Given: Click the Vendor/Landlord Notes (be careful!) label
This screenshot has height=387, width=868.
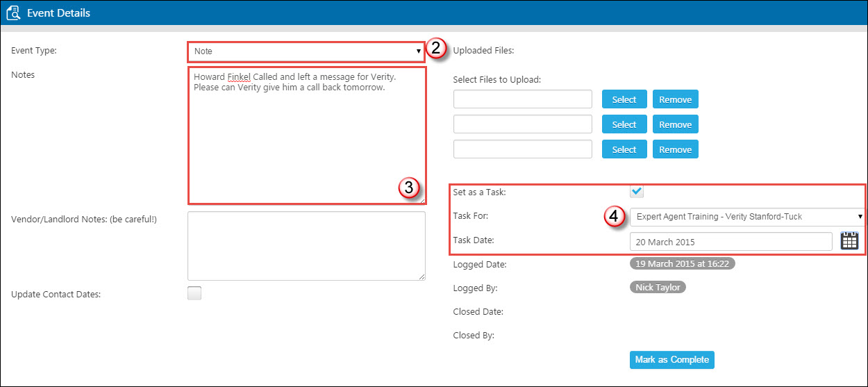Looking at the screenshot, I should [84, 219].
